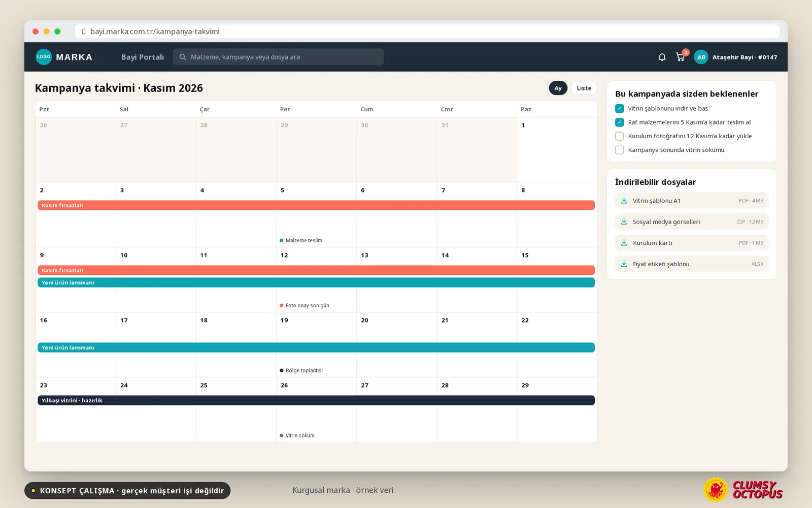Check Kurulum fotoğrafını 12 Kasım'a kadar yükle

pos(619,136)
